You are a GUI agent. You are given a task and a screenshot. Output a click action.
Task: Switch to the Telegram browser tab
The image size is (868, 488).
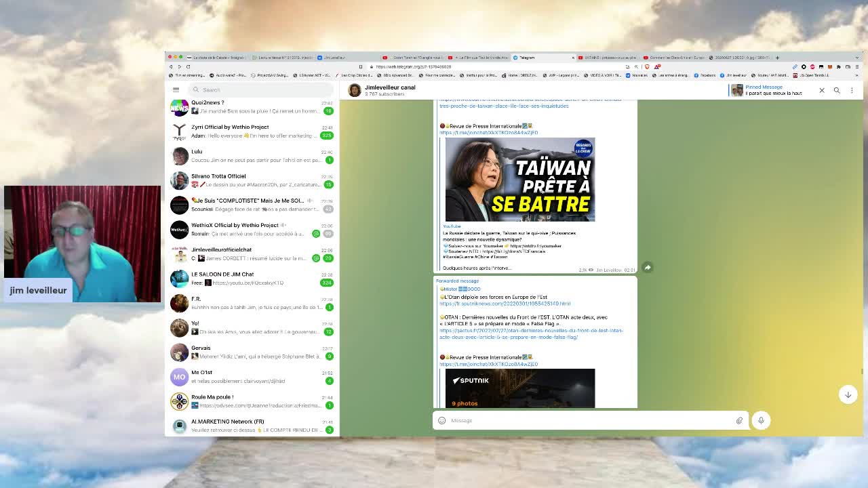(x=542, y=58)
